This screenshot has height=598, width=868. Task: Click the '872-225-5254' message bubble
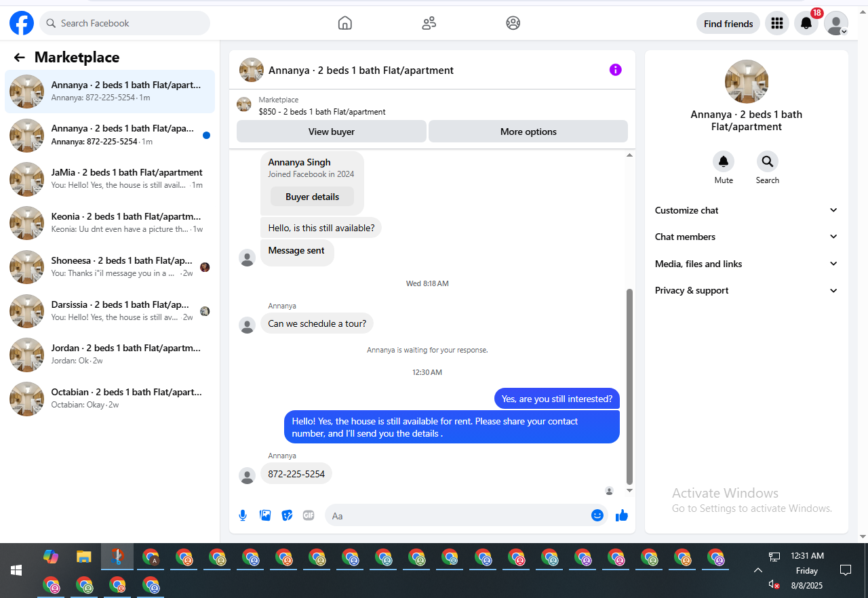tap(296, 474)
